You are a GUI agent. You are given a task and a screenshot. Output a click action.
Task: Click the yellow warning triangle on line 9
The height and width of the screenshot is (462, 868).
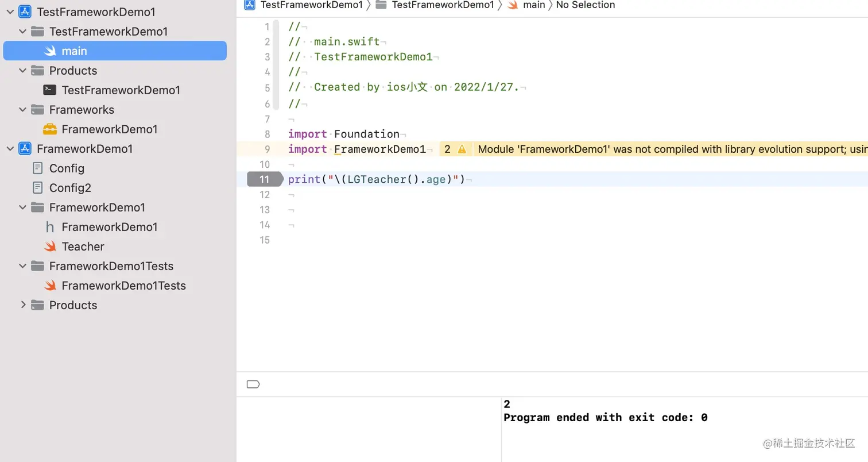[462, 149]
